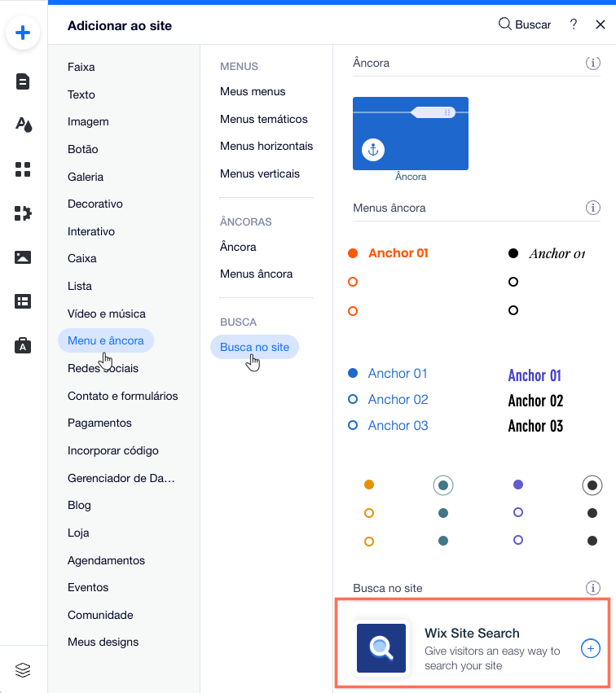The height and width of the screenshot is (693, 616).
Task: Open the Menus horizontais submenu
Action: pyautogui.click(x=266, y=146)
